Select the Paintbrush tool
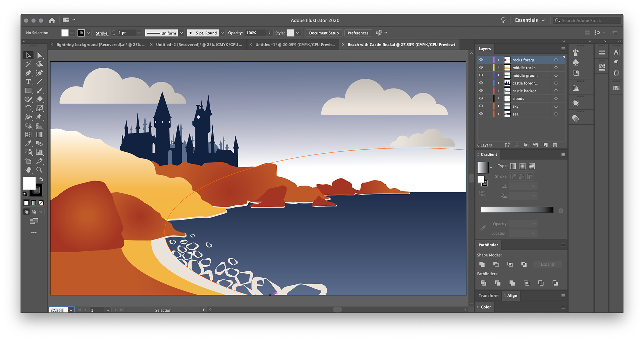 (x=40, y=90)
